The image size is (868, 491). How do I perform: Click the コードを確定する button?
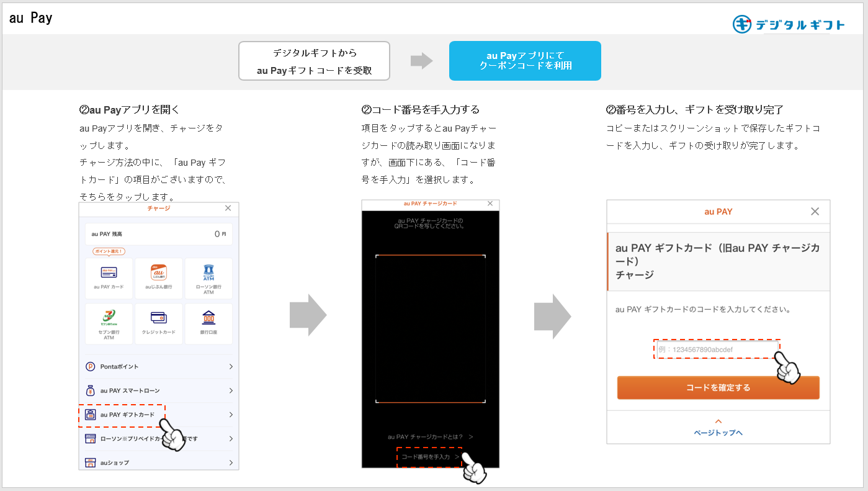point(718,387)
